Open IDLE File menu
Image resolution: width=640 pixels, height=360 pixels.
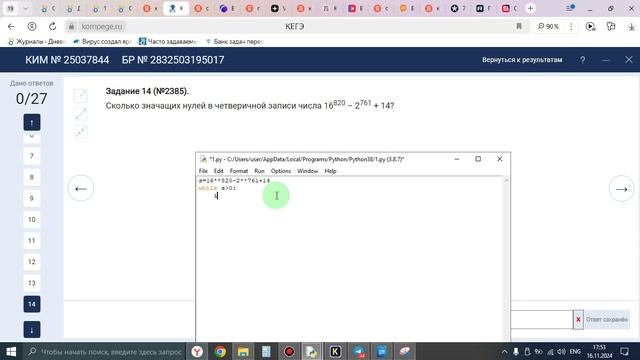[203, 171]
